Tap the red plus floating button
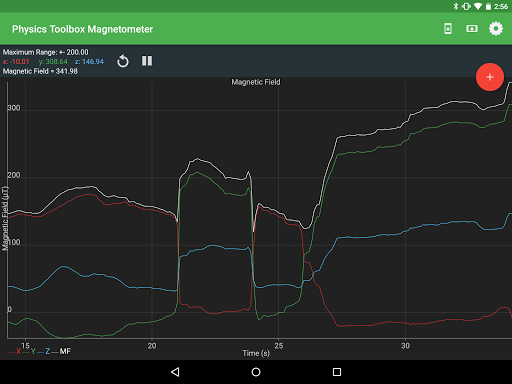512x384 pixels. (490, 77)
